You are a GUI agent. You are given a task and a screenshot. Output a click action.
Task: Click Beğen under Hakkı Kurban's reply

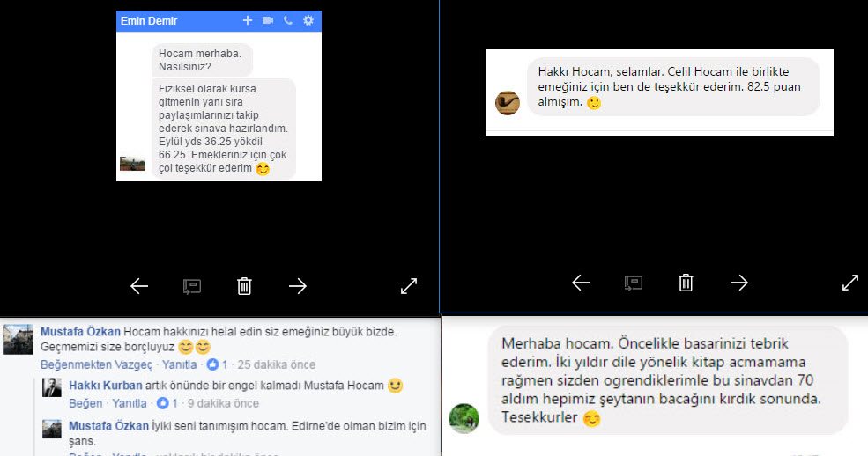click(x=85, y=403)
